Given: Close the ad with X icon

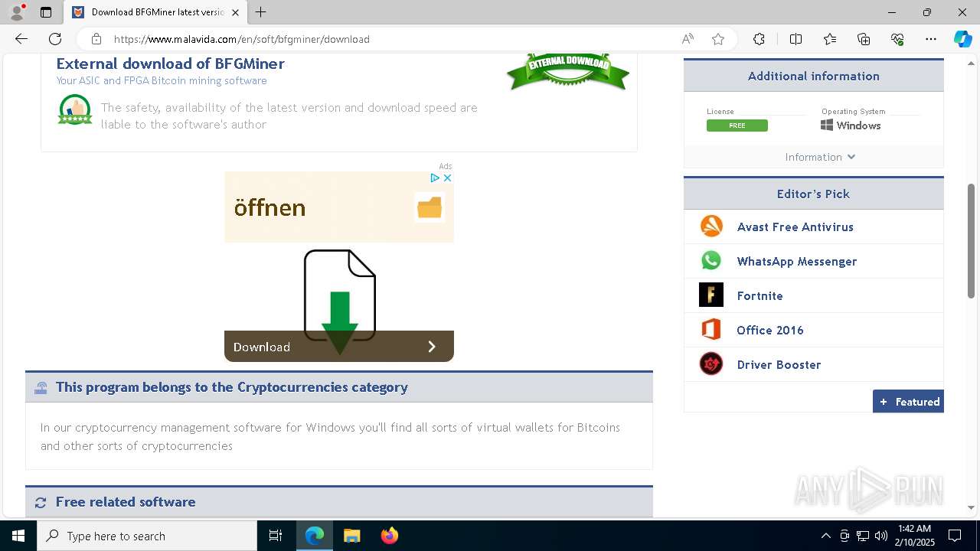Looking at the screenshot, I should (447, 178).
